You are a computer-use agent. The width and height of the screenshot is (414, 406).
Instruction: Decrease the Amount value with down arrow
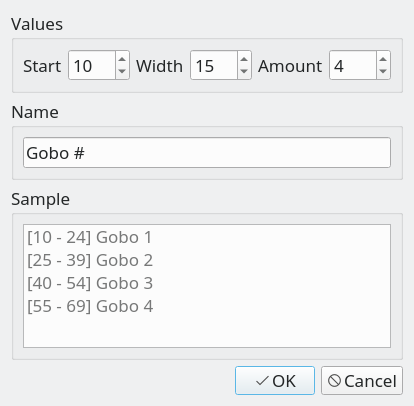point(383,72)
